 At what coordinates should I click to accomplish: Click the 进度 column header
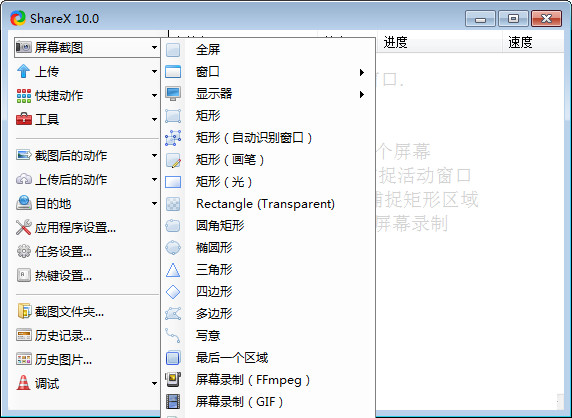(439, 42)
